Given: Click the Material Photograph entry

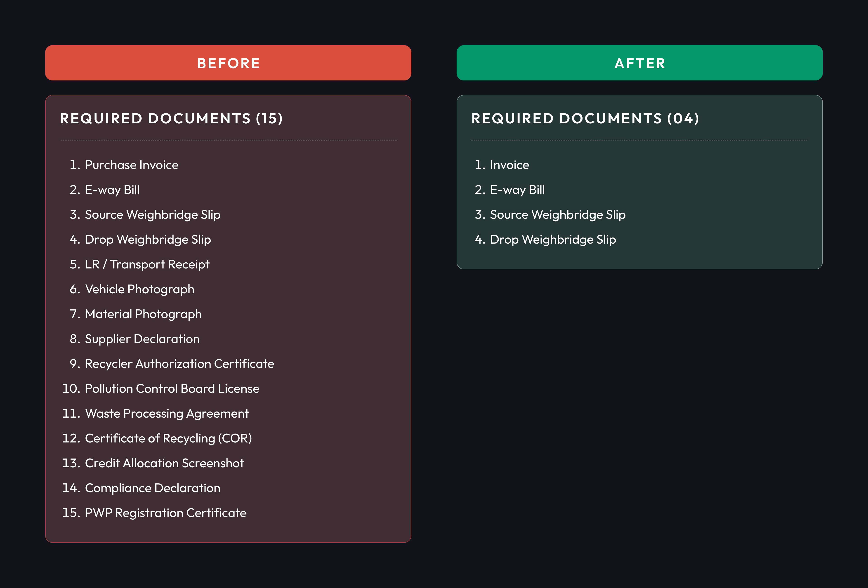Looking at the screenshot, I should (x=143, y=314).
